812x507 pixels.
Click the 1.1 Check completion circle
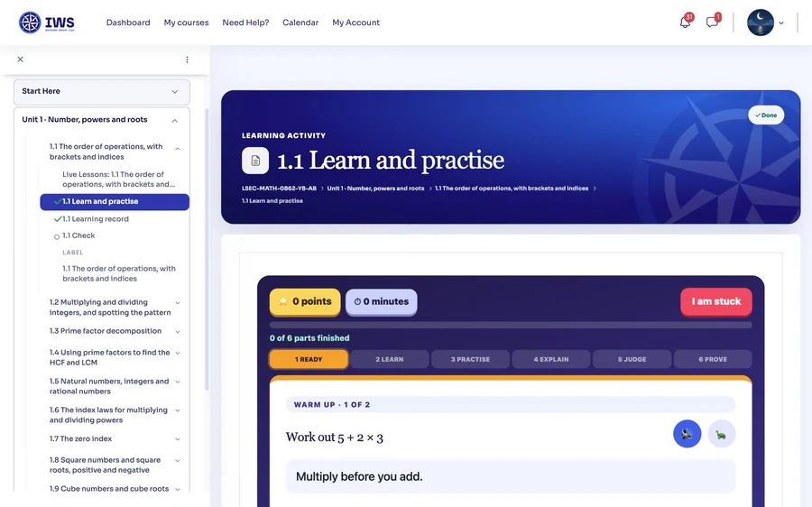click(57, 236)
